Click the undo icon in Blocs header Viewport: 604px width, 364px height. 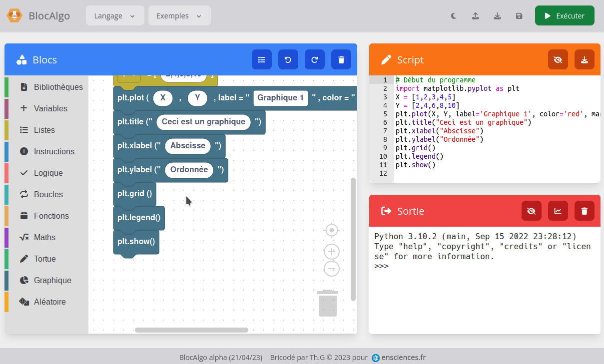[x=288, y=60]
